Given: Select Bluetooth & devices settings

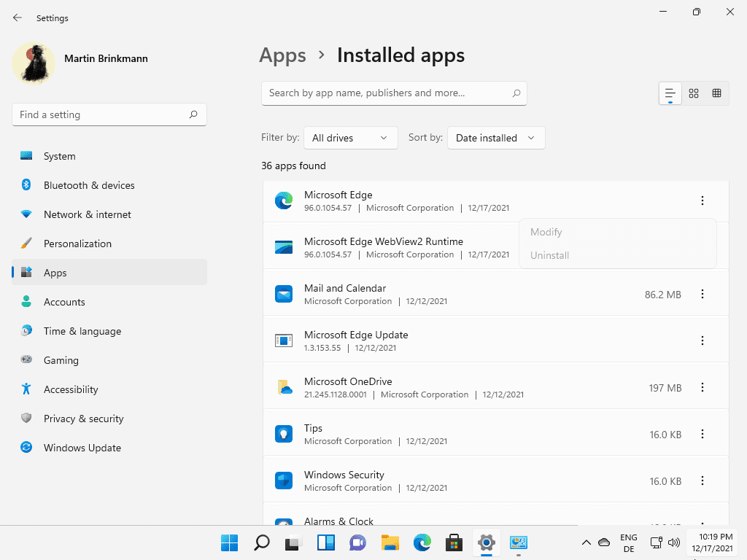Looking at the screenshot, I should [89, 185].
